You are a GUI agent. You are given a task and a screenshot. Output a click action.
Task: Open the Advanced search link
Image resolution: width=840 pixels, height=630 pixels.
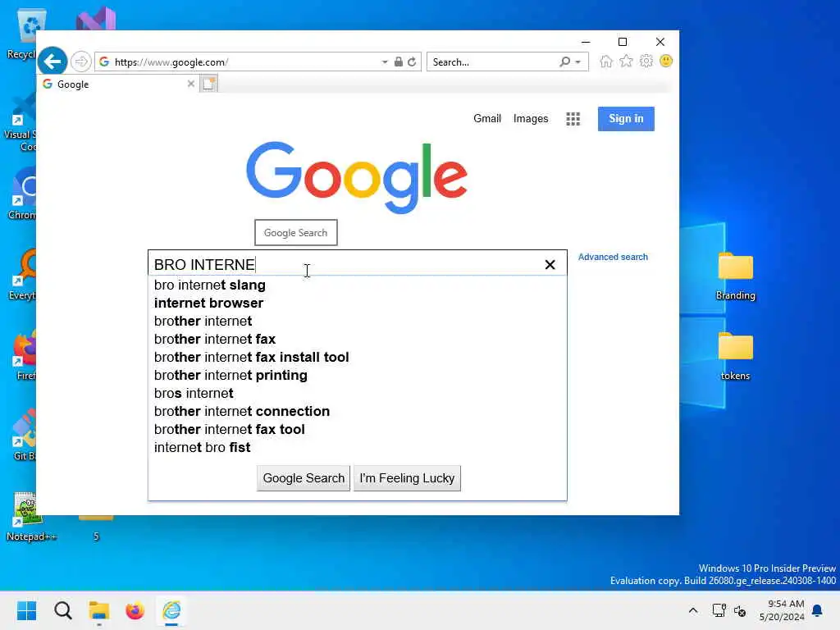(613, 257)
